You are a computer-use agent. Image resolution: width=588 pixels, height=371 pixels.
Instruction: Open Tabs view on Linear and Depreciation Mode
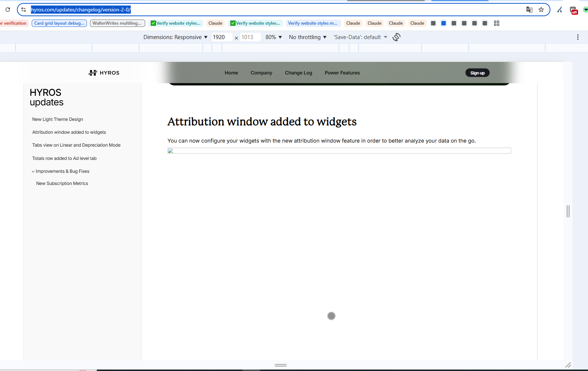coord(76,145)
